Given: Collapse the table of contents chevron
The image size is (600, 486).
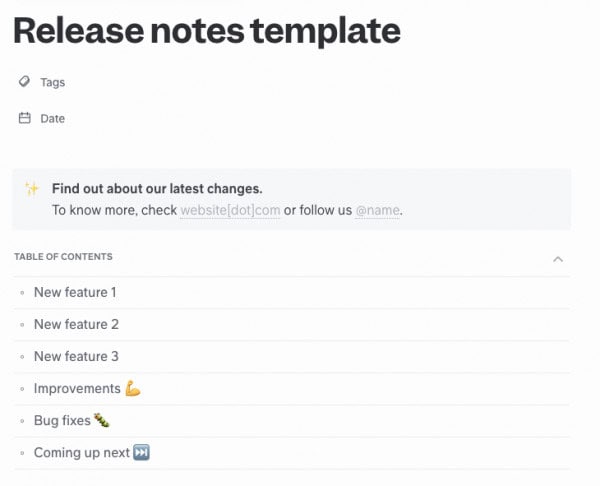Looking at the screenshot, I should click(x=558, y=259).
